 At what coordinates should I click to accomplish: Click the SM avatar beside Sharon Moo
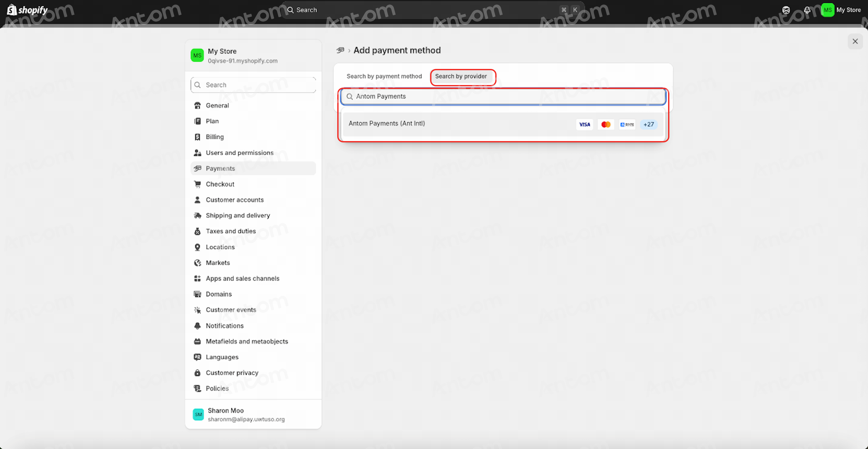[x=198, y=415]
